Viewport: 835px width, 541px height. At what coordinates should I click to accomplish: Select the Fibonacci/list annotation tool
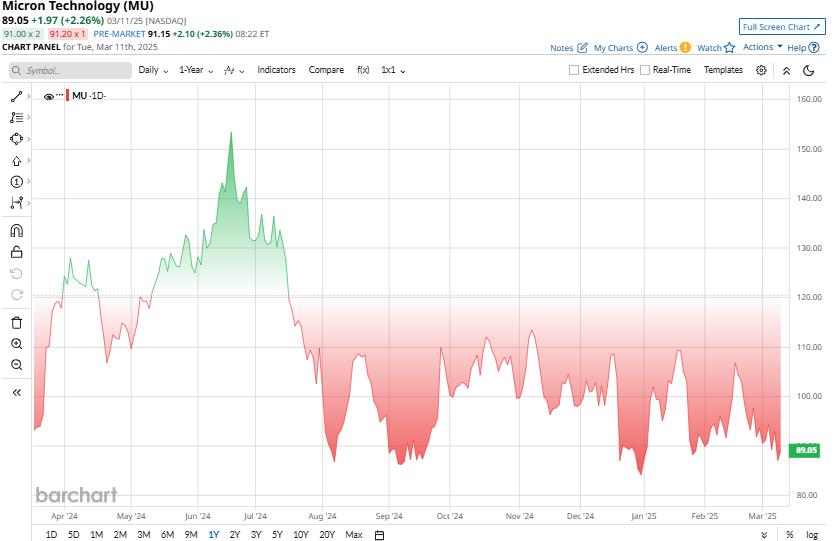click(x=17, y=118)
